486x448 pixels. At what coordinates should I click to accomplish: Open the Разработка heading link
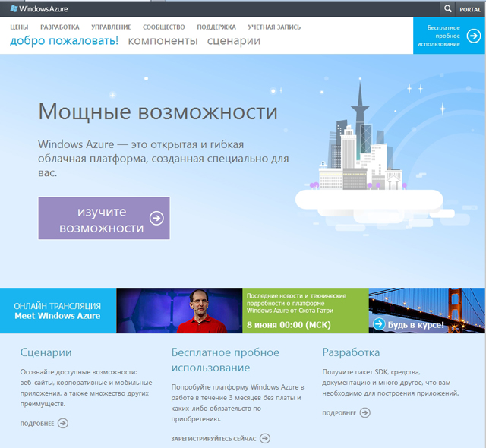click(351, 352)
